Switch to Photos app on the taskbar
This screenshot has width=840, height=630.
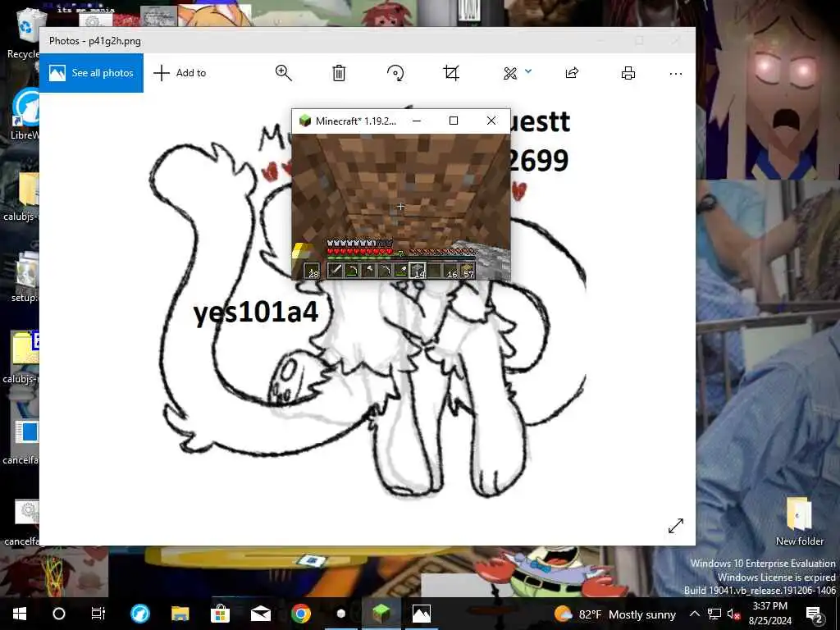[x=421, y=614]
